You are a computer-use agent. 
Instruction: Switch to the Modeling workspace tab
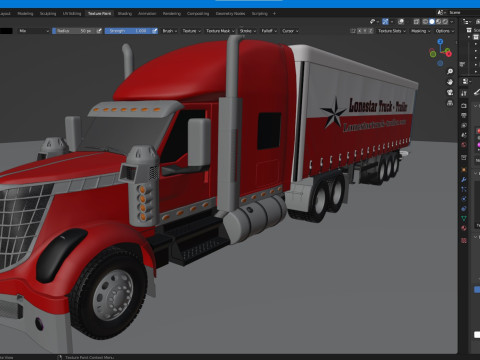click(x=25, y=14)
